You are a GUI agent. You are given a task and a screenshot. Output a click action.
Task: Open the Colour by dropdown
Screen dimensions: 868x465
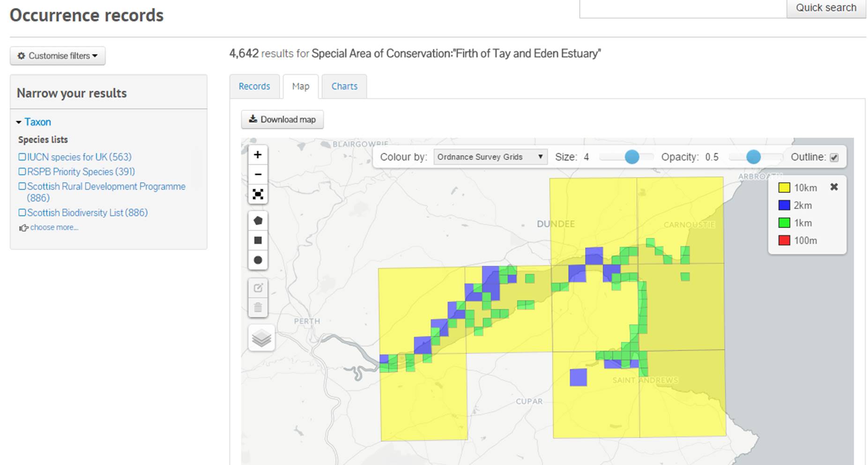tap(490, 157)
